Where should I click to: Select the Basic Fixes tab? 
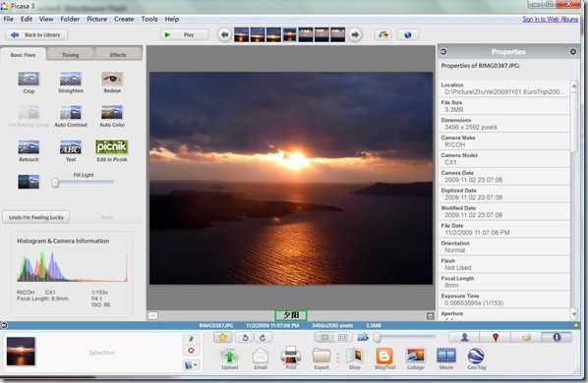23,55
